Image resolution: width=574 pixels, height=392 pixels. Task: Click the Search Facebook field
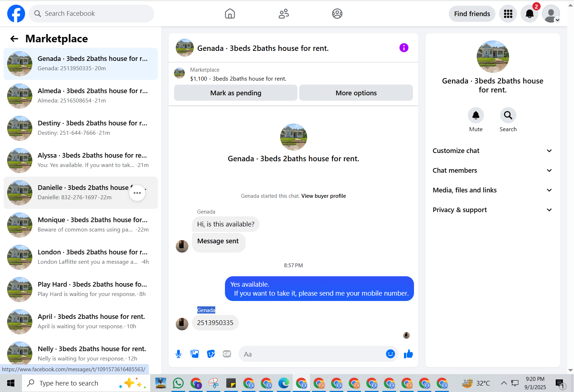[91, 14]
